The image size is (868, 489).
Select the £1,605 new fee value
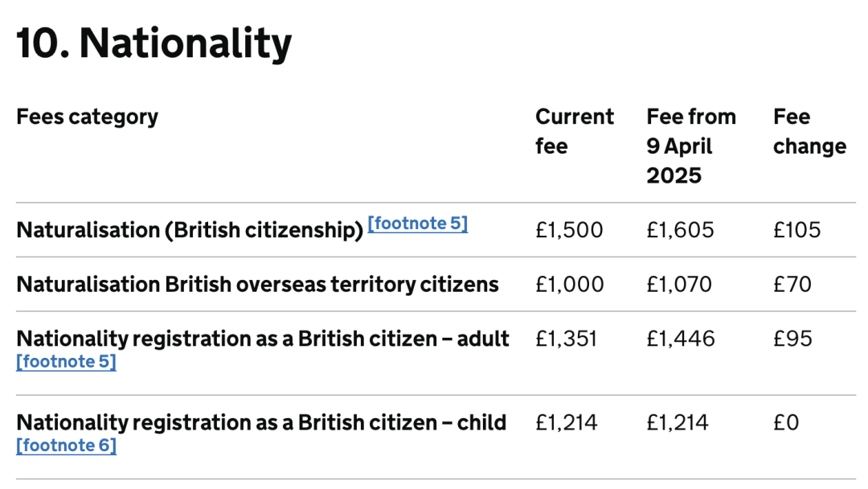680,230
